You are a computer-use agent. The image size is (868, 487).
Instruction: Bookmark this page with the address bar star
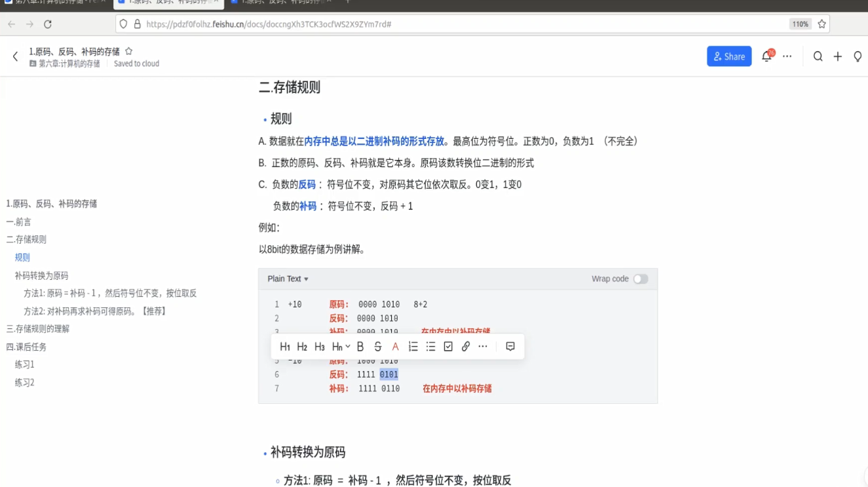(x=821, y=24)
